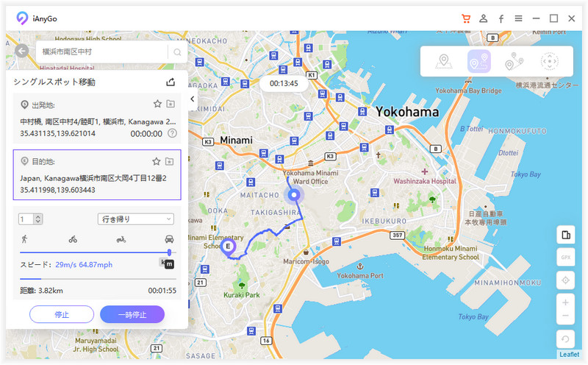Click the シングルスポット移動 panel title

coord(54,82)
